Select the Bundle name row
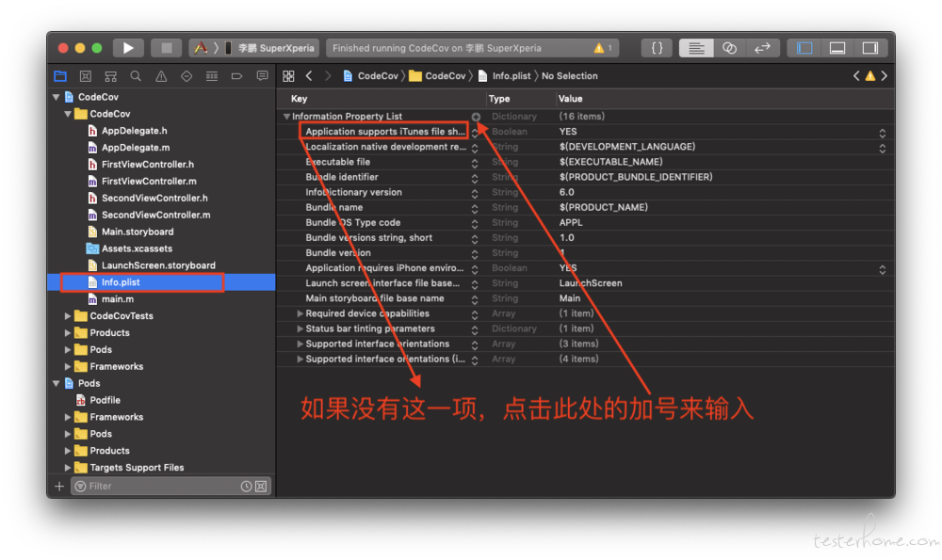Screen dimensions: 942x560 pyautogui.click(x=586, y=207)
